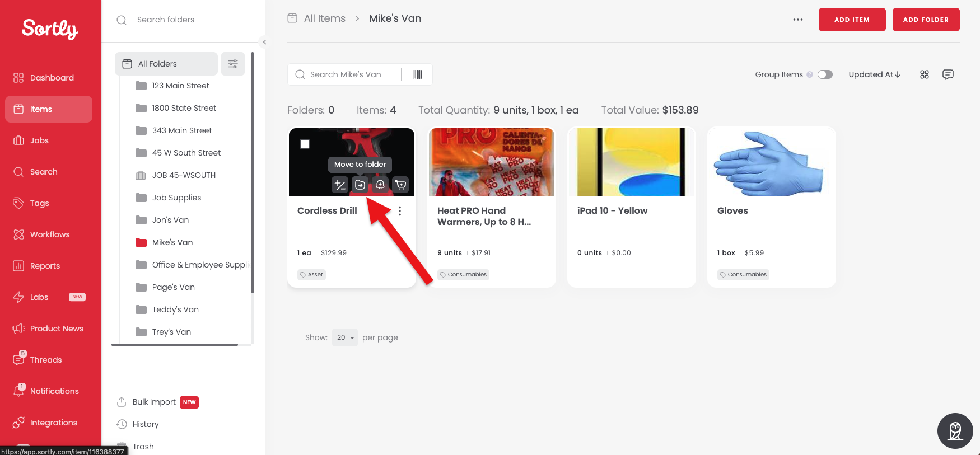The image size is (980, 455).
Task: Toggle the Group Items switch
Action: 825,74
